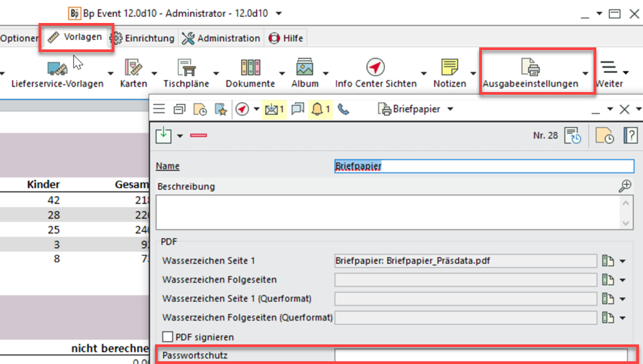643x364 pixels.
Task: Click the bell notifications icon
Action: click(317, 109)
